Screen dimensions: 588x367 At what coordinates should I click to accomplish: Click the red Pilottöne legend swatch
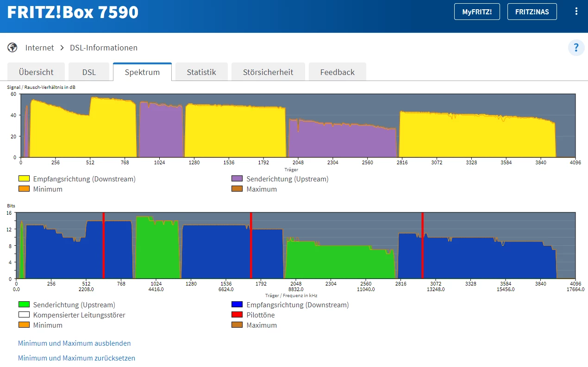(237, 315)
